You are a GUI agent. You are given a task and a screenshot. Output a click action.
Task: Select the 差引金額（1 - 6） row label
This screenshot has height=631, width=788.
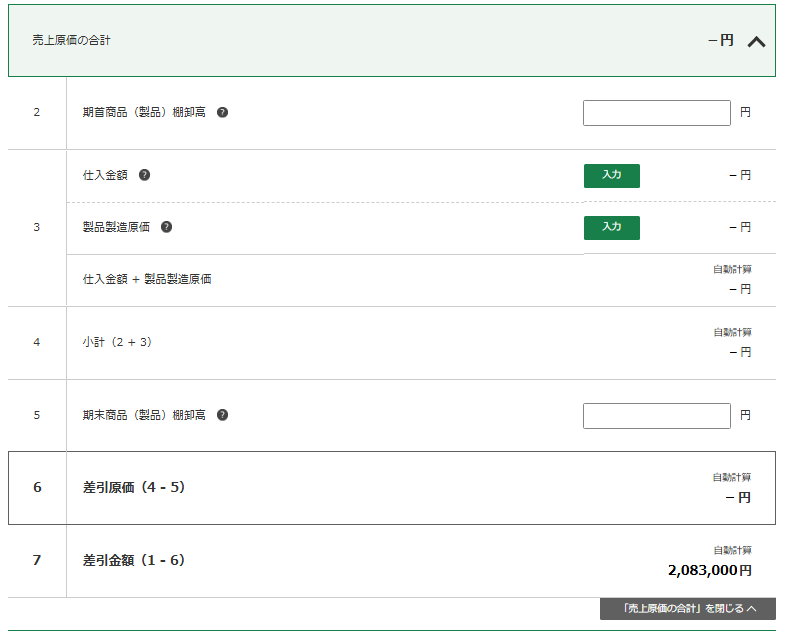[x=133, y=561]
